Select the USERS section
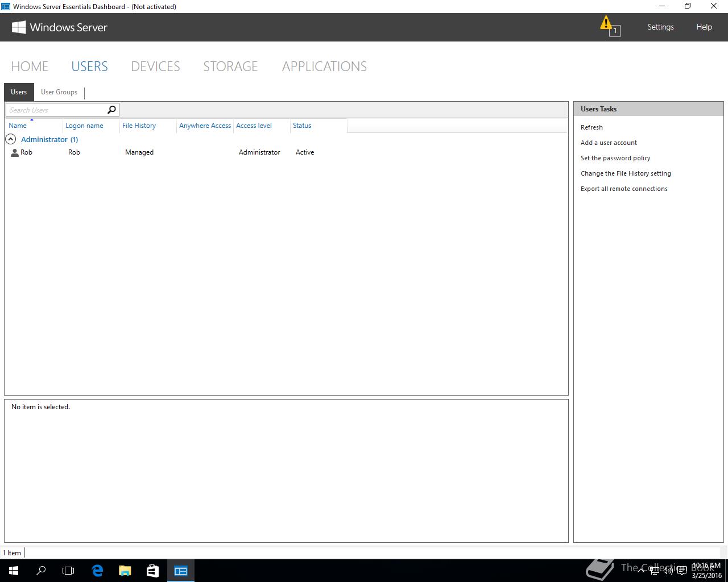The image size is (728, 582). pos(89,66)
